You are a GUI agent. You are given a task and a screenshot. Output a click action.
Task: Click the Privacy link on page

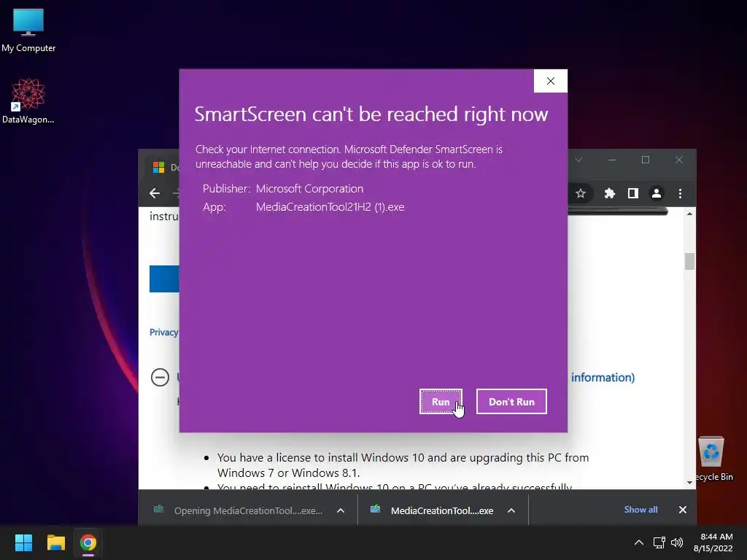163,332
